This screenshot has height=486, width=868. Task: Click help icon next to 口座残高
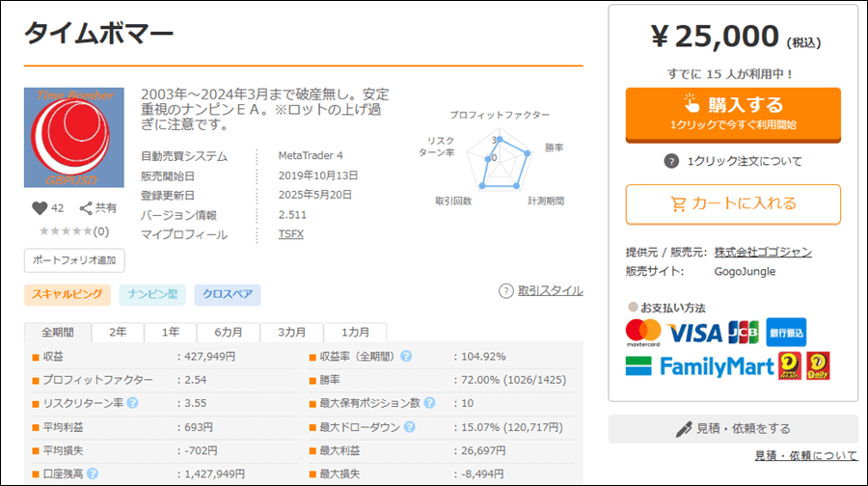click(x=93, y=473)
